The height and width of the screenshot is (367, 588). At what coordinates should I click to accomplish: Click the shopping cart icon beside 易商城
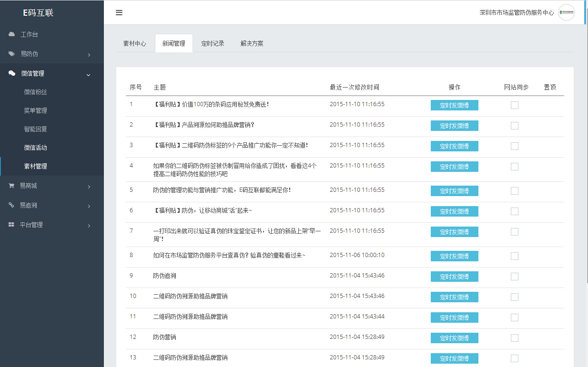(11, 186)
